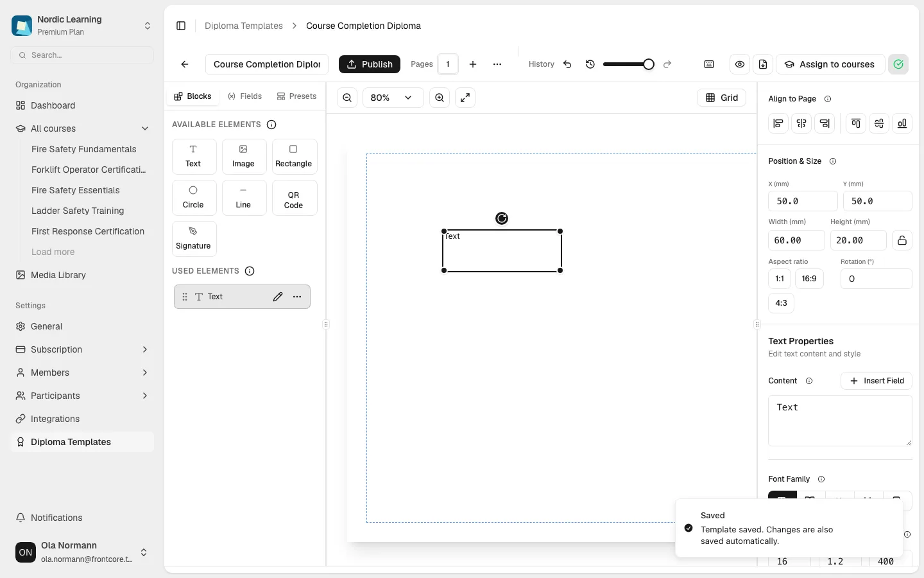Download the template file icon

[x=763, y=64]
